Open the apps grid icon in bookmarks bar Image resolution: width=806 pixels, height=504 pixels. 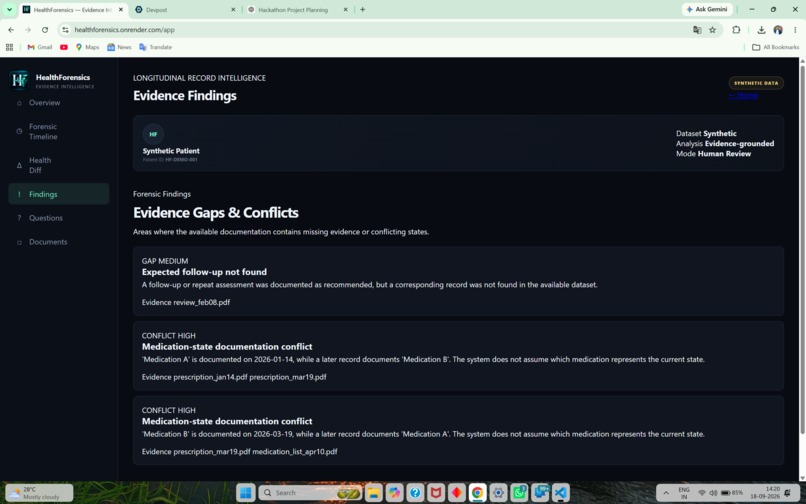[x=9, y=47]
